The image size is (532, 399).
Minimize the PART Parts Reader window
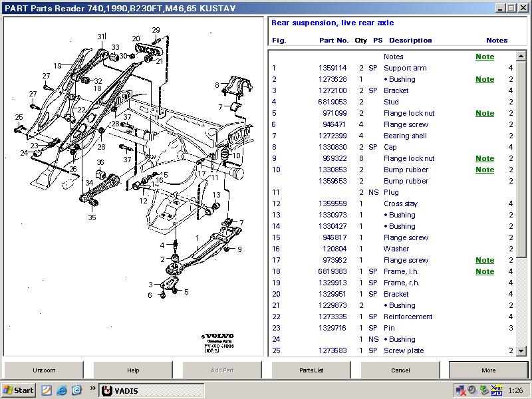tap(500, 8)
